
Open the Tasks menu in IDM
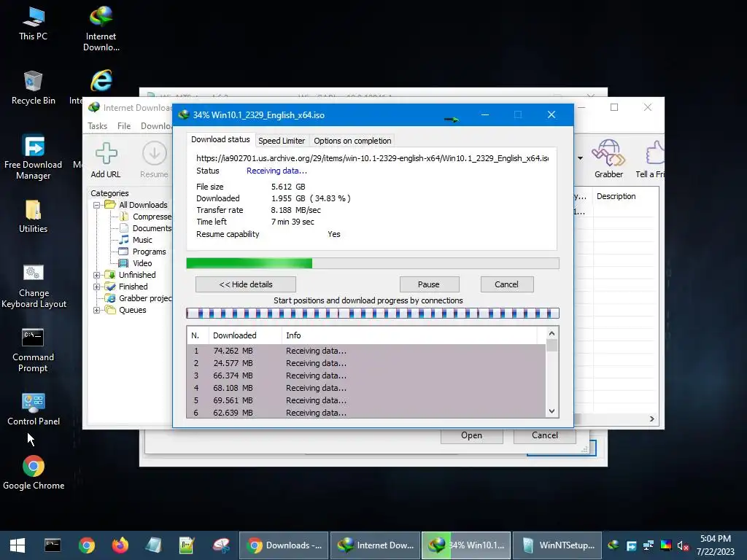(97, 125)
